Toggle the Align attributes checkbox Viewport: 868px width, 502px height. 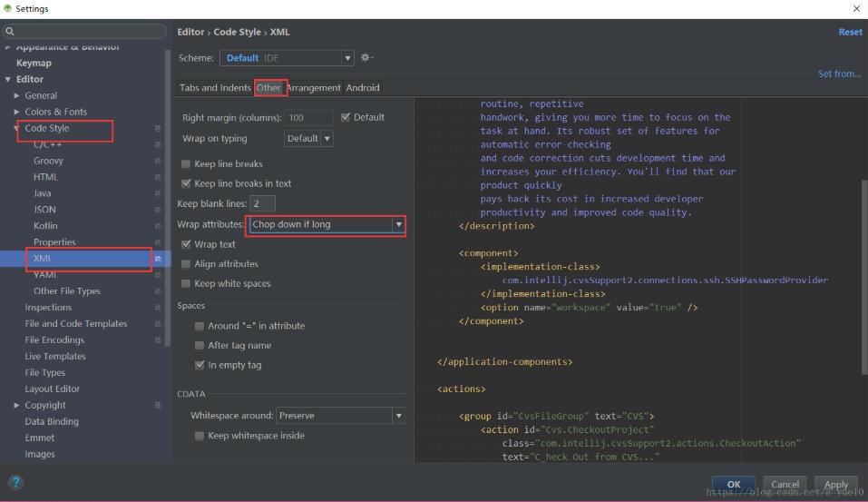(x=186, y=264)
